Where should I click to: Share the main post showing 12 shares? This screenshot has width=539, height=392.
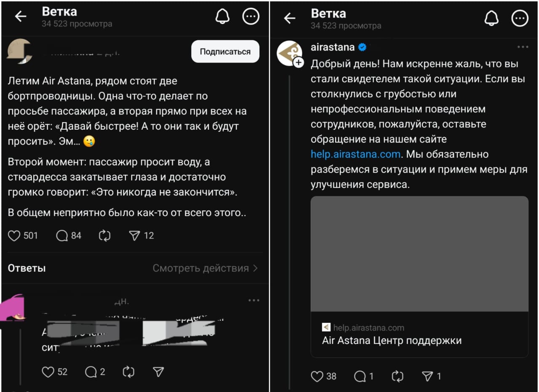click(x=134, y=236)
